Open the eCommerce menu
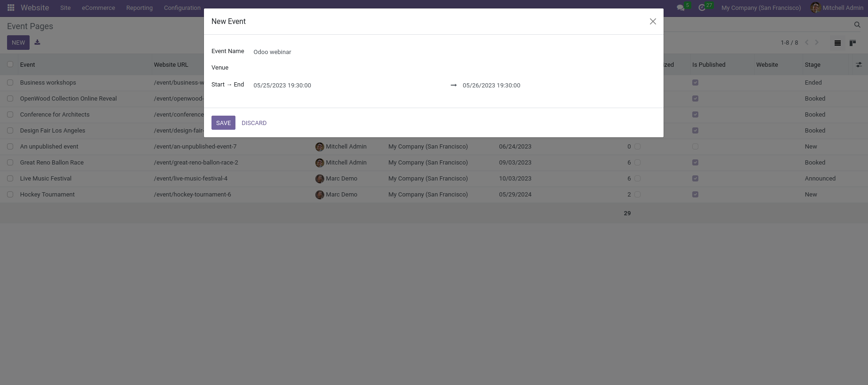 point(98,8)
